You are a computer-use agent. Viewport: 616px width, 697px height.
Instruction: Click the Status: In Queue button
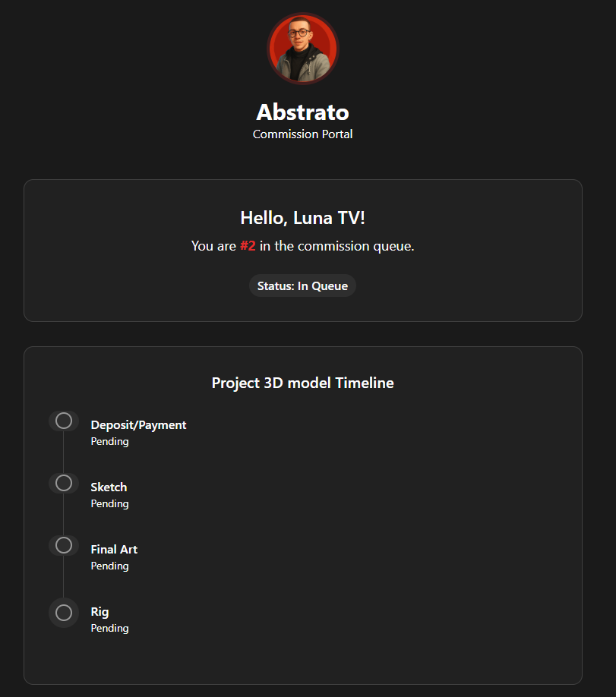coord(302,285)
